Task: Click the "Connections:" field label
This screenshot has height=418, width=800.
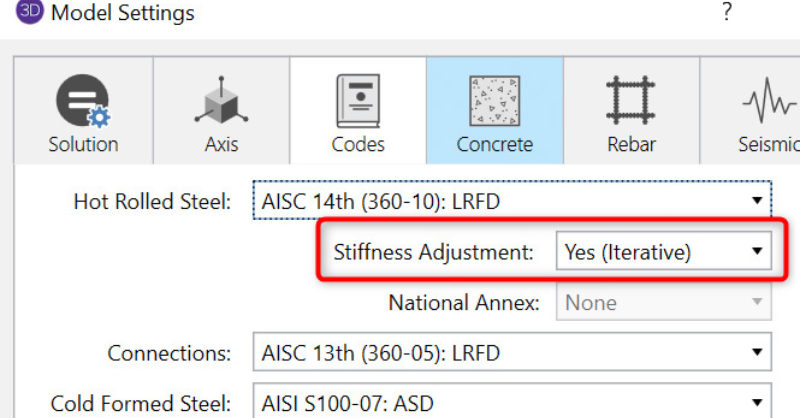Action: 169,353
